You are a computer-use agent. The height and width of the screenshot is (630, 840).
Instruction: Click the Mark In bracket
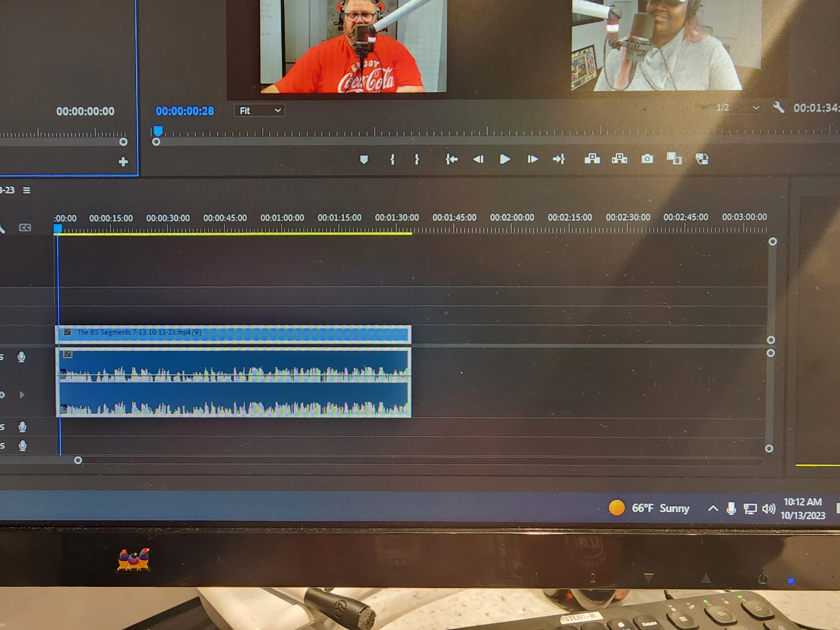(393, 159)
